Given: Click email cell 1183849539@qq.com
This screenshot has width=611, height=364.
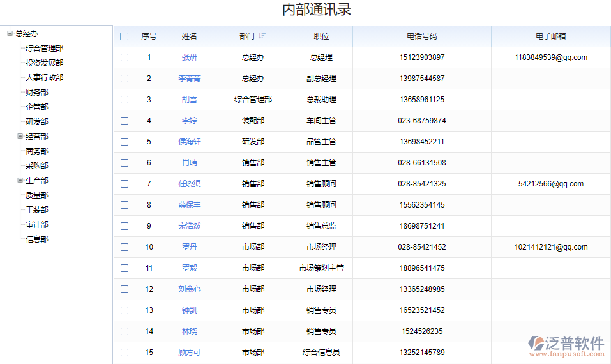Looking at the screenshot, I should point(550,57).
